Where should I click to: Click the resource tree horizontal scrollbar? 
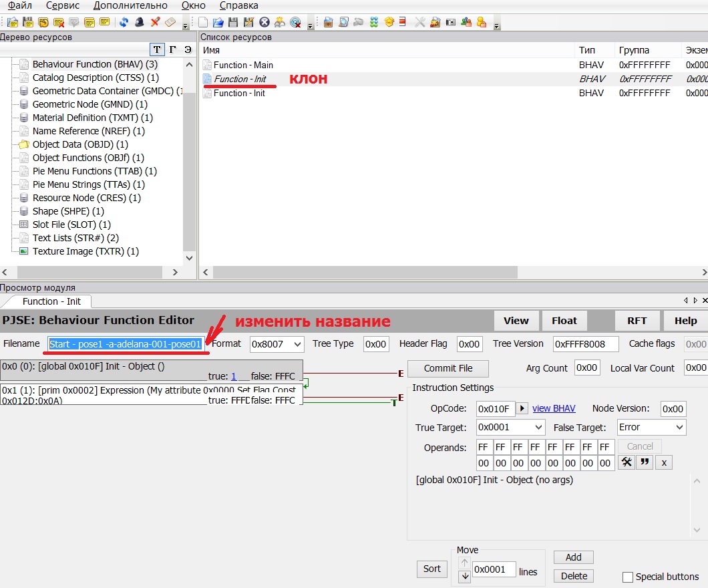pos(94,273)
